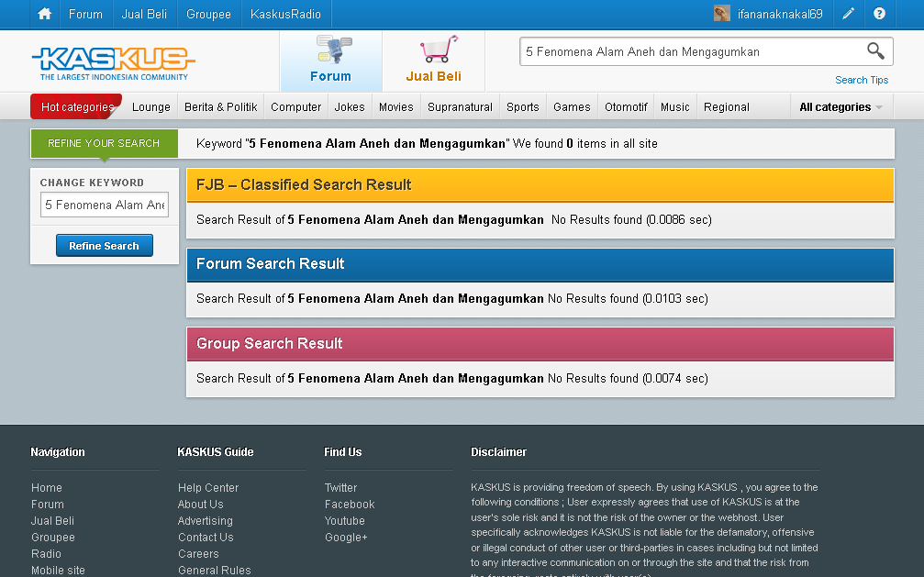This screenshot has width=924, height=577.
Task: Open Google+ link under Find Us
Action: (x=346, y=538)
